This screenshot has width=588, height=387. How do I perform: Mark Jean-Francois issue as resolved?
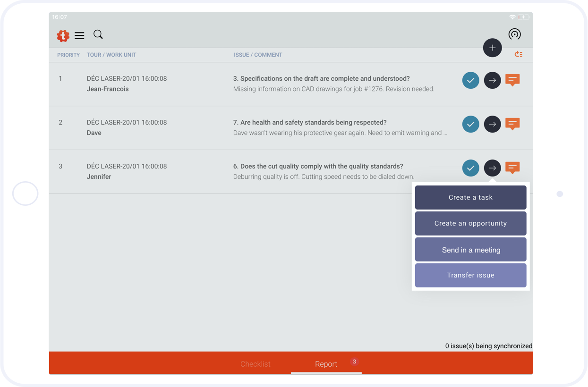pos(470,80)
